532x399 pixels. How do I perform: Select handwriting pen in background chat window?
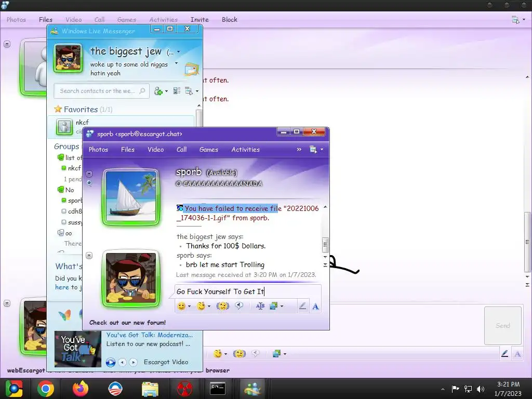point(504,354)
